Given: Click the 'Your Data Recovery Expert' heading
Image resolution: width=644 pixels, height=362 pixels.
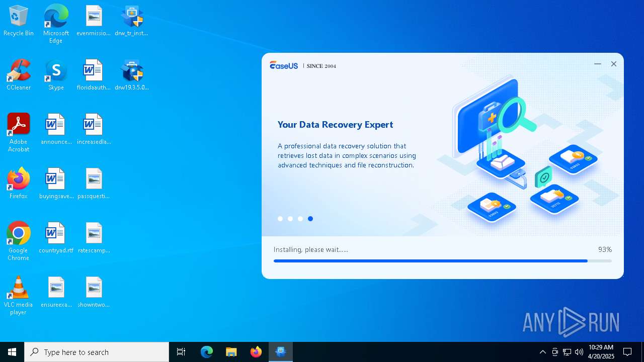Looking at the screenshot, I should point(336,125).
